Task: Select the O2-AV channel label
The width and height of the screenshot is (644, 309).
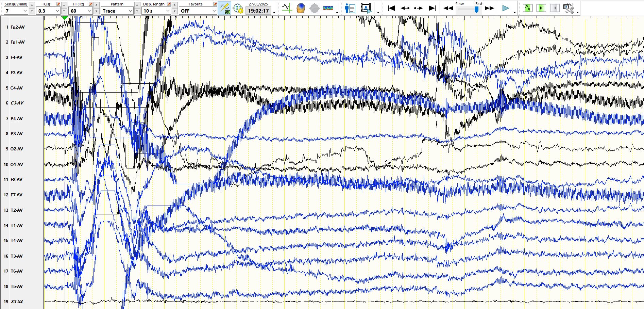Action: [17, 149]
